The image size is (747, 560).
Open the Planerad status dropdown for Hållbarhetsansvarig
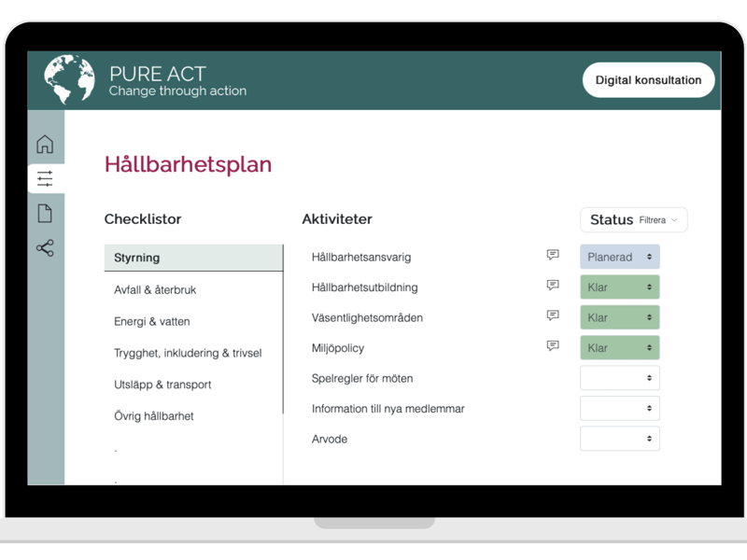[x=620, y=258]
